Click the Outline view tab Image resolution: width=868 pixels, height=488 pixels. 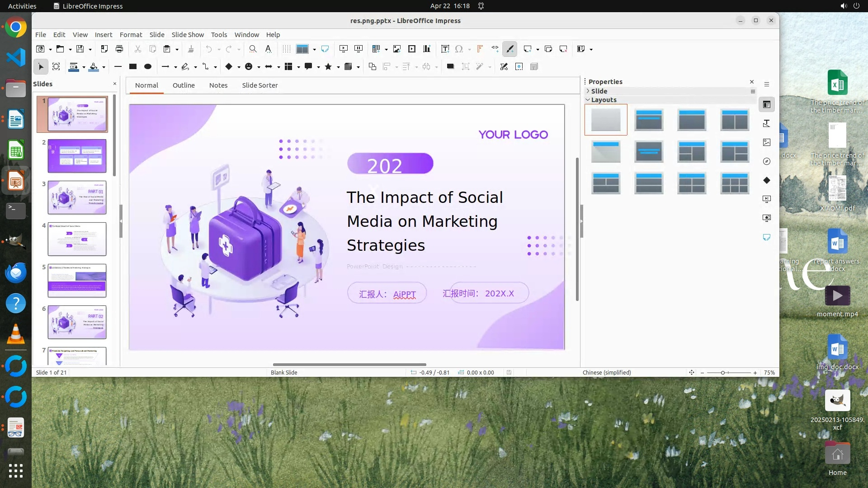tap(184, 85)
